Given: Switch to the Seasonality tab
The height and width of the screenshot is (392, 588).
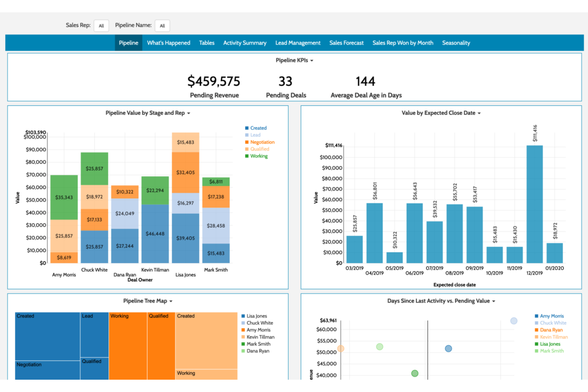Looking at the screenshot, I should 456,42.
